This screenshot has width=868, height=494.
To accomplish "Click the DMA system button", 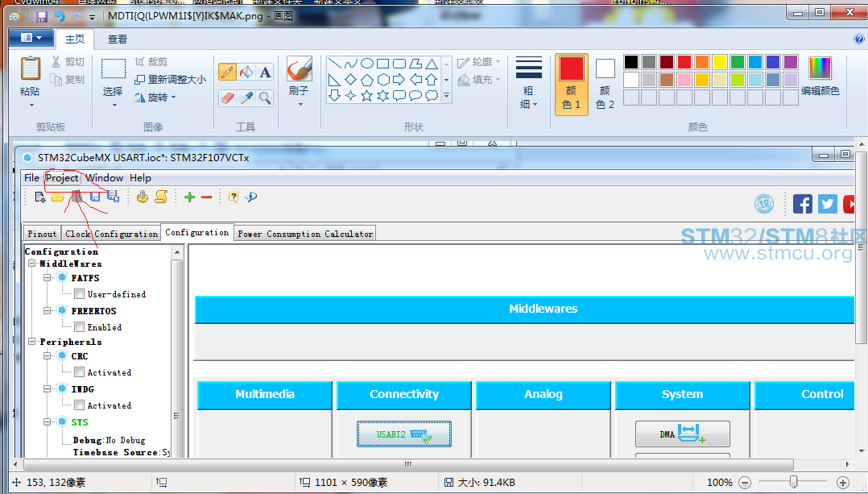I will 683,434.
